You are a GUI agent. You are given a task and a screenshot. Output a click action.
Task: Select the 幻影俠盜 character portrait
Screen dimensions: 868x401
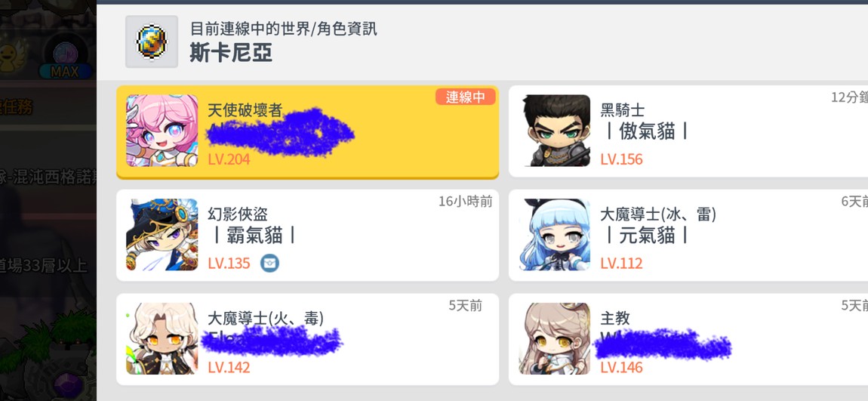coord(162,235)
